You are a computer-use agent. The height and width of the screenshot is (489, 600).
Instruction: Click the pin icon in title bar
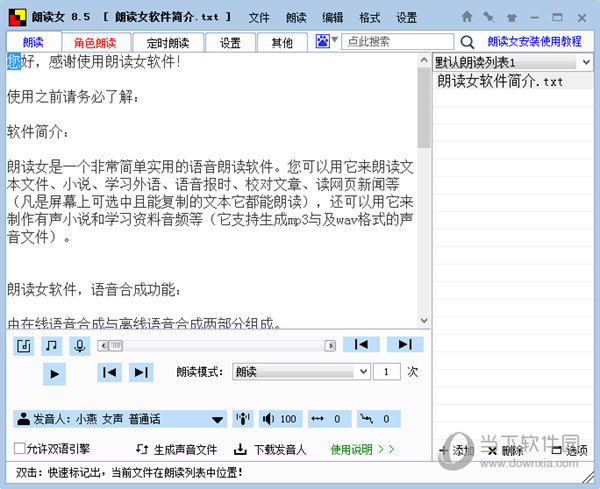coord(488,17)
